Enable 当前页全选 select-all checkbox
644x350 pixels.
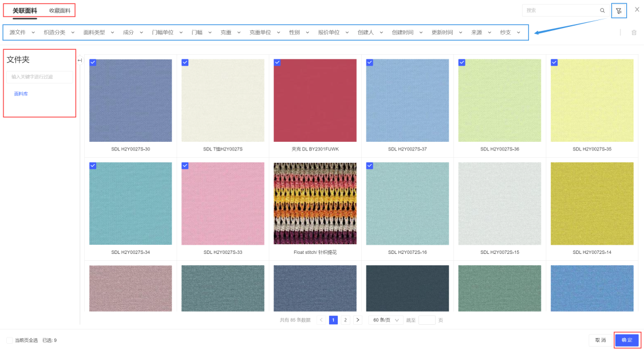pyautogui.click(x=9, y=340)
